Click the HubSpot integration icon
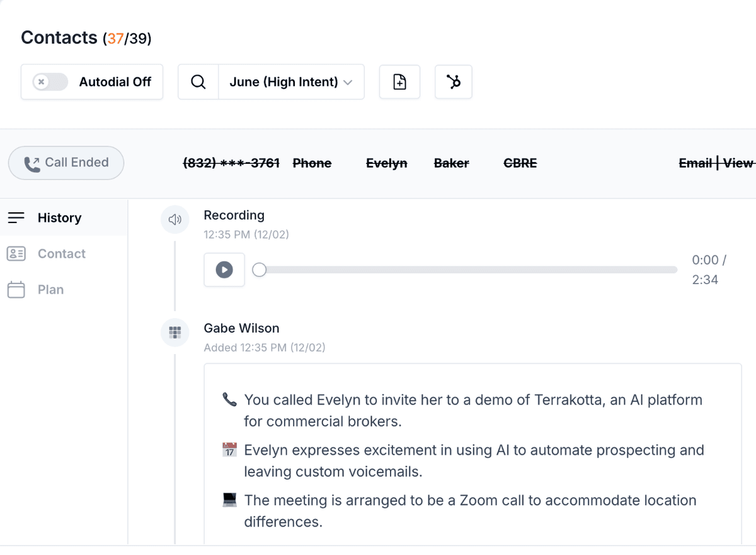Viewport: 756px width, 555px height. (x=453, y=82)
